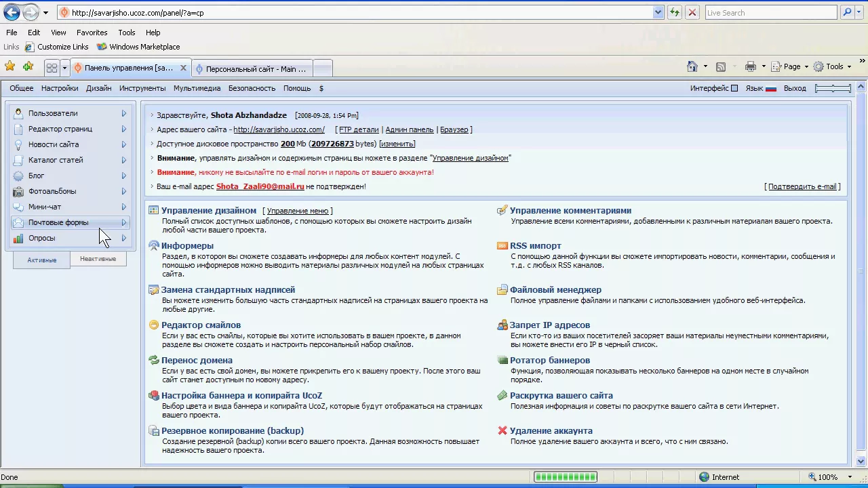Click the Russian flag language selector

771,88
